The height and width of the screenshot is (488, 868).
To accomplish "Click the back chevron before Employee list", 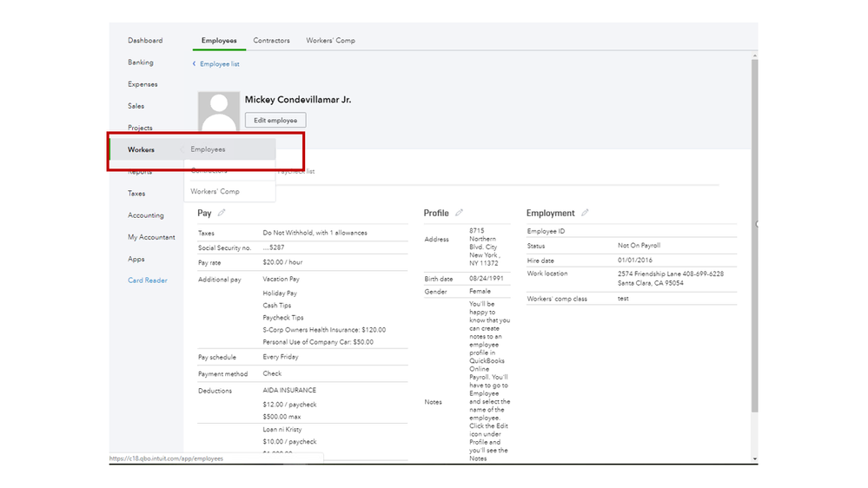I will pos(195,64).
